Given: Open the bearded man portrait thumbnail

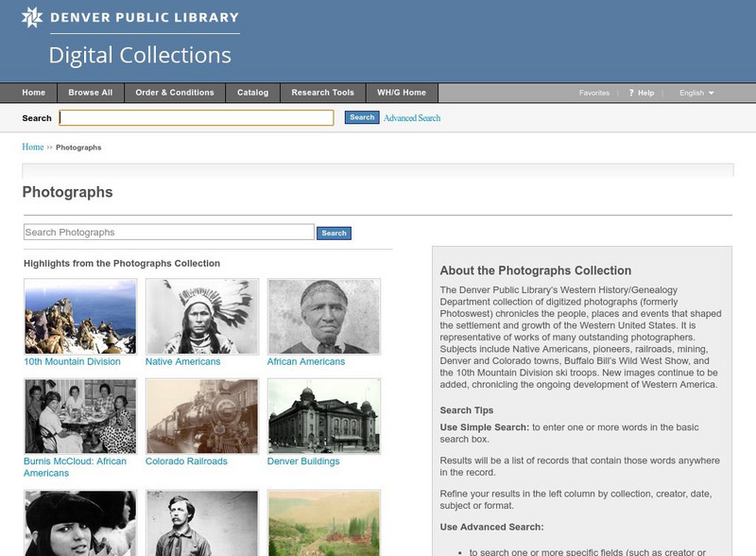Looking at the screenshot, I should (x=202, y=523).
